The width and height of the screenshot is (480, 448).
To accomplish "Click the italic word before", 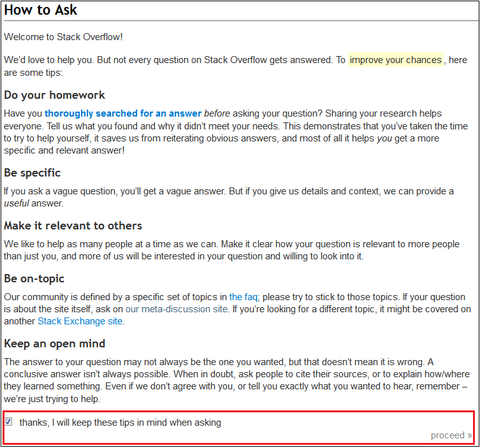I will pyautogui.click(x=217, y=113).
